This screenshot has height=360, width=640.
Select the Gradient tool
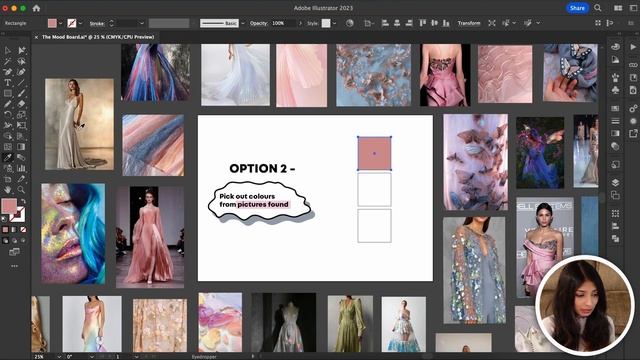click(x=22, y=147)
